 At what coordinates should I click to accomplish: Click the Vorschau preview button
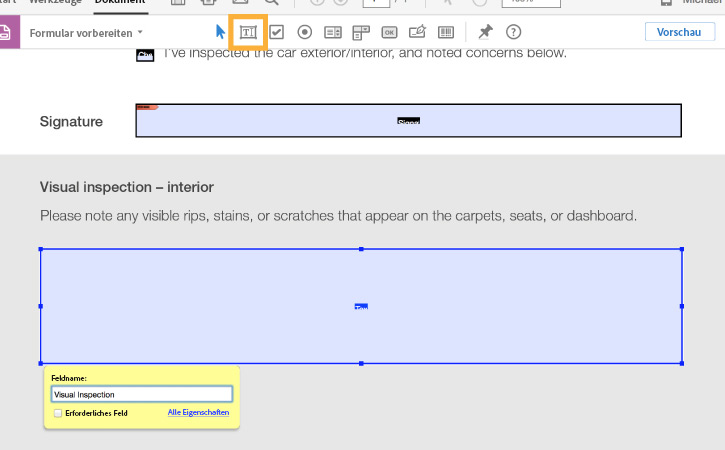coord(680,32)
